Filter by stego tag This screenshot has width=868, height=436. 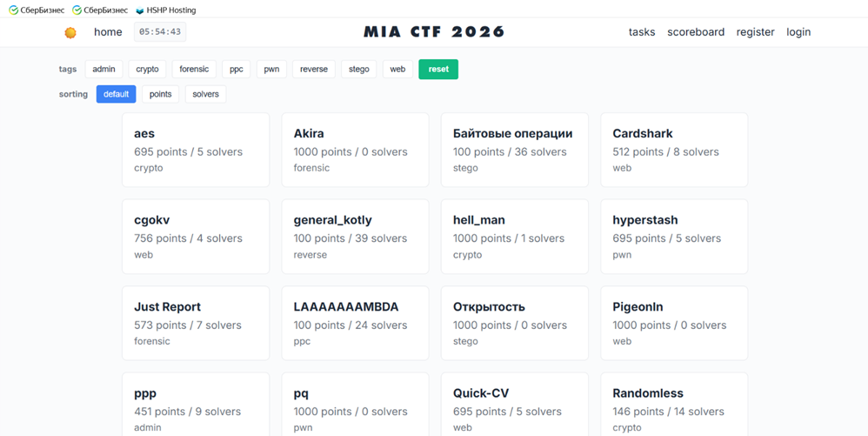358,70
